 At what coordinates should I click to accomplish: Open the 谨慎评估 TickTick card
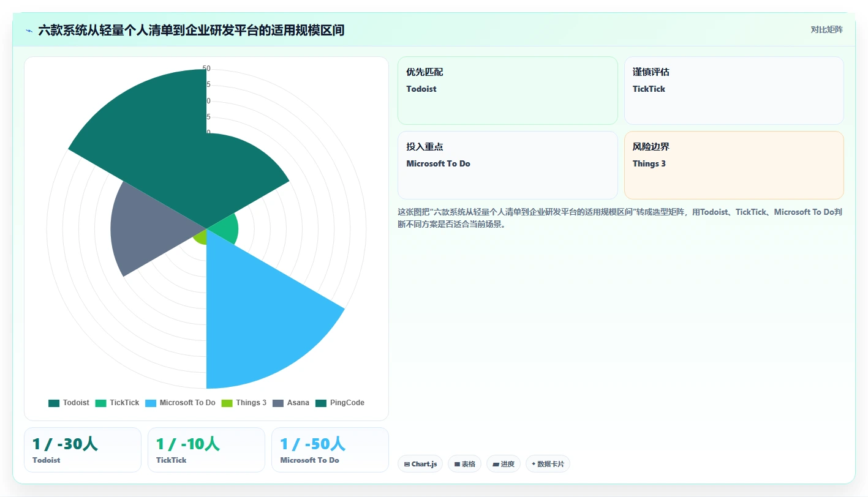coord(734,91)
